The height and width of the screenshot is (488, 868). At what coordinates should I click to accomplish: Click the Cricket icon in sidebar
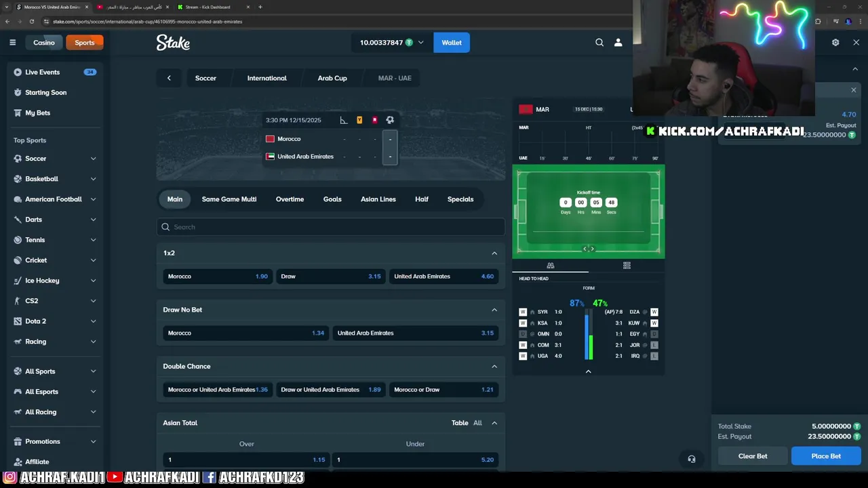click(18, 260)
